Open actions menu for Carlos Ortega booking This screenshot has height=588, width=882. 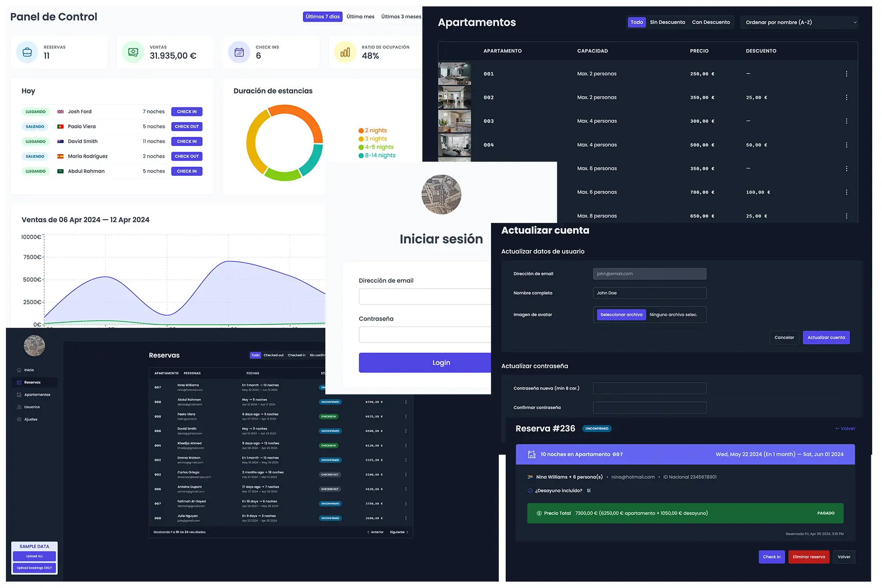(x=406, y=475)
